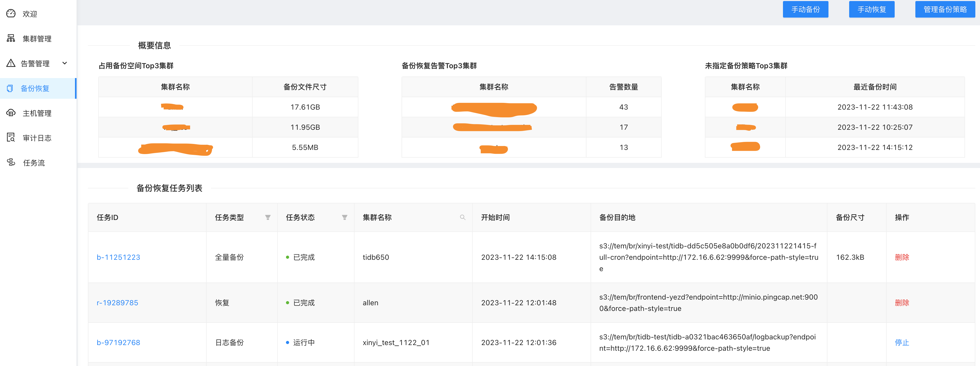Screen dimensions: 980x366
Task: Click start time 2023-11-22 12:01:36
Action: click(518, 342)
